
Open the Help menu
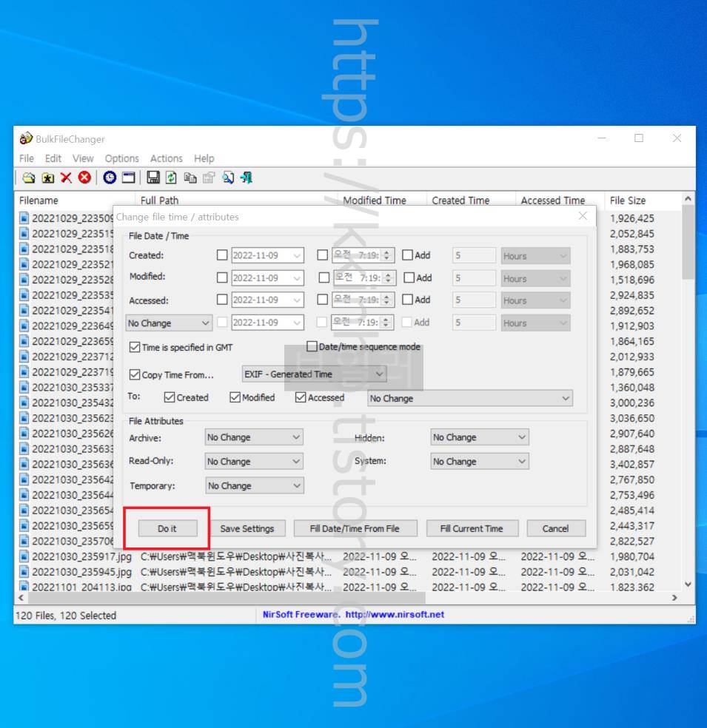(x=204, y=159)
